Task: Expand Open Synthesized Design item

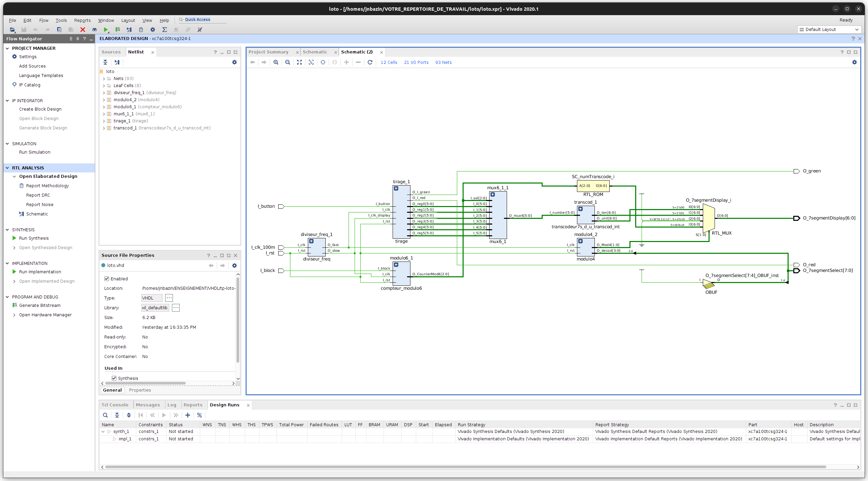Action: (14, 248)
